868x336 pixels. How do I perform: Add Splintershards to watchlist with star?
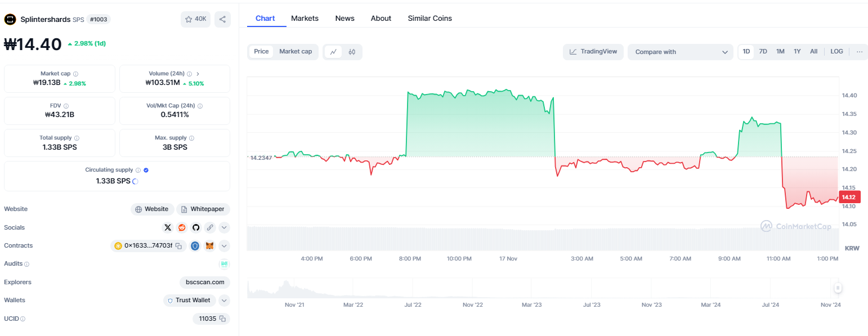click(195, 19)
